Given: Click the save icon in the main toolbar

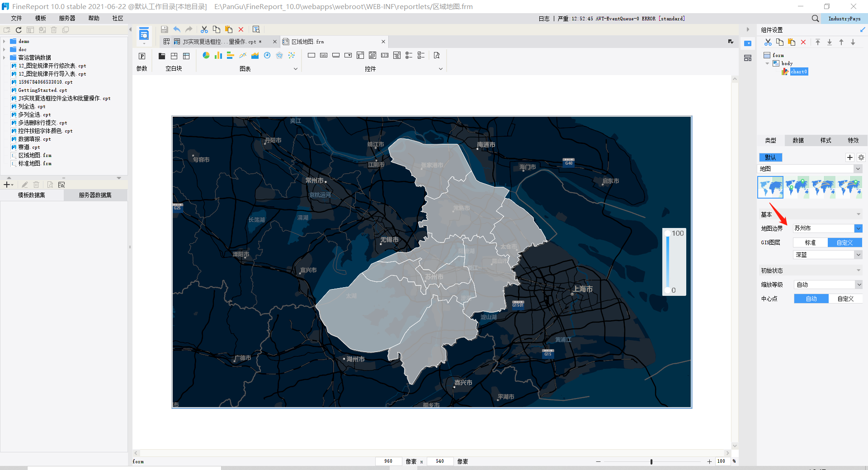Looking at the screenshot, I should [x=164, y=29].
